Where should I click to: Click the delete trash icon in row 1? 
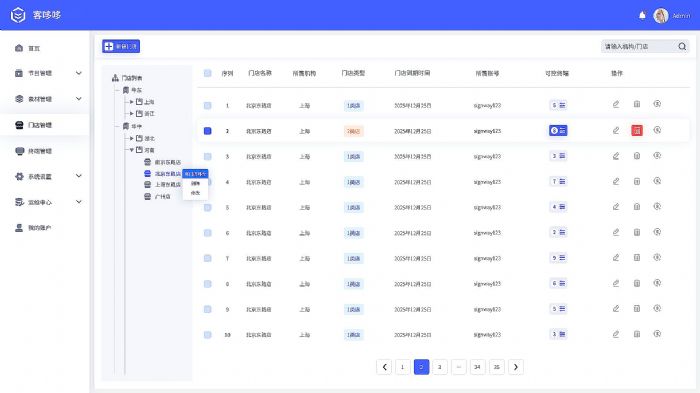click(x=637, y=104)
